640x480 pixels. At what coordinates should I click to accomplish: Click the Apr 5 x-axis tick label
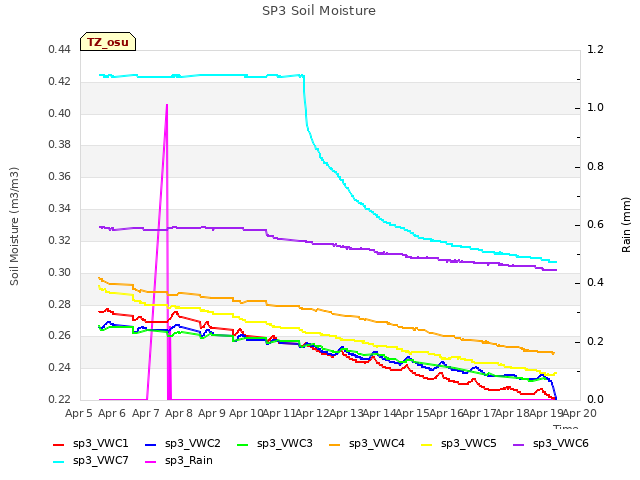(79, 413)
